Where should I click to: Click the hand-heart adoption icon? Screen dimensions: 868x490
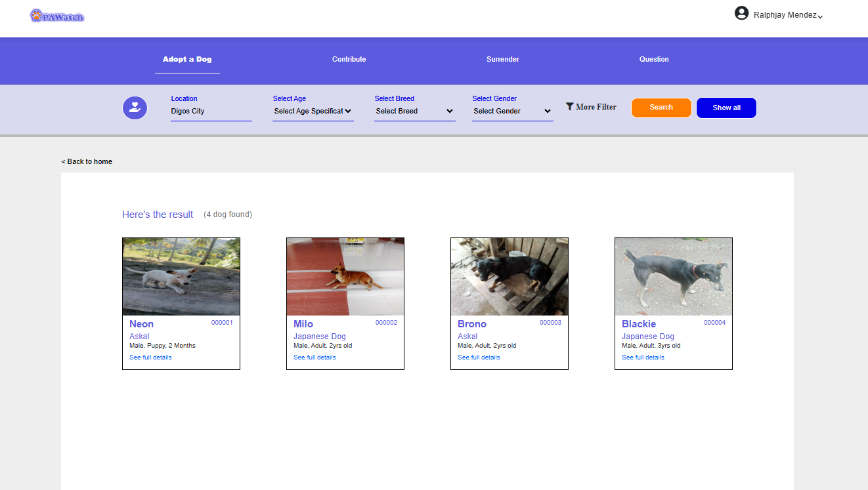click(x=135, y=108)
